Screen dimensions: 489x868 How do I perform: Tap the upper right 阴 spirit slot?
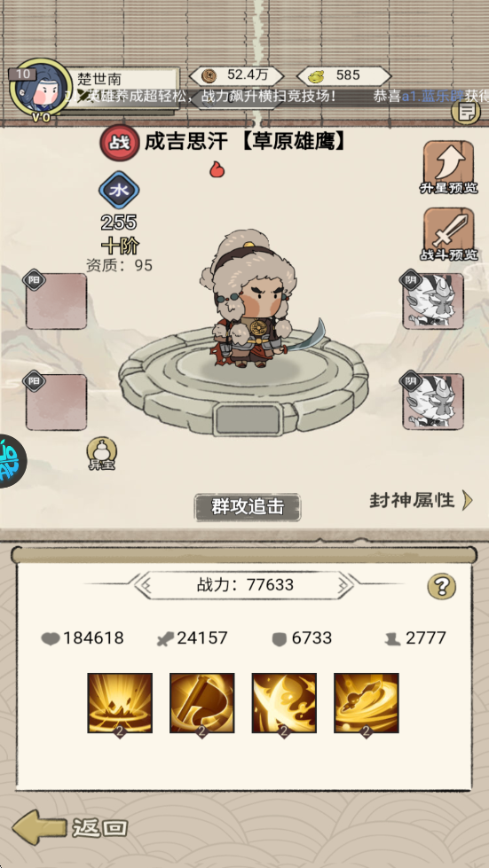[x=432, y=300]
